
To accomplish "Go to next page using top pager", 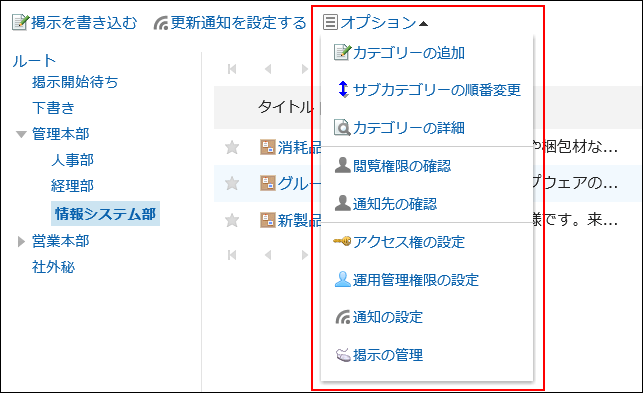I will click(x=304, y=69).
